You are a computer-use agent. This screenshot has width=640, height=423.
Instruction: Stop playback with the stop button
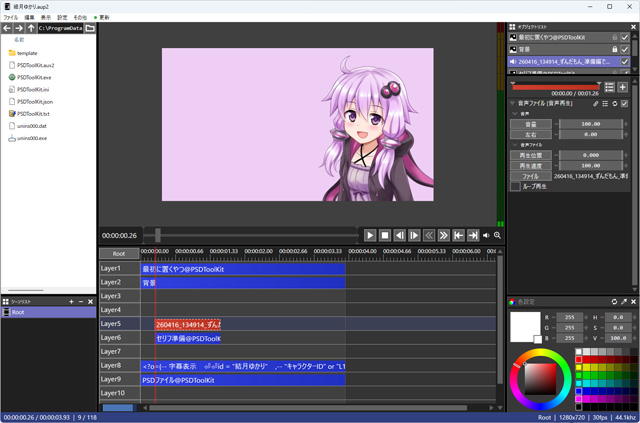coord(384,235)
